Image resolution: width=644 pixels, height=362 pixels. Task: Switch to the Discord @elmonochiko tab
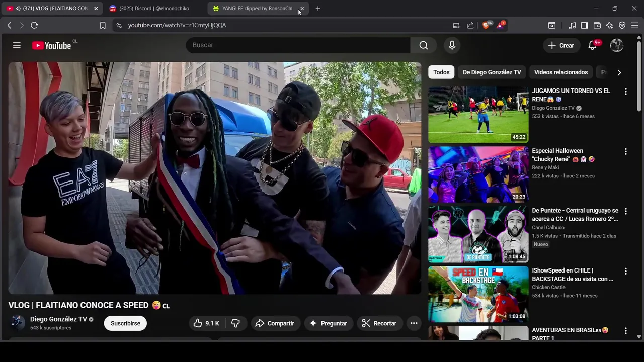[x=154, y=9]
